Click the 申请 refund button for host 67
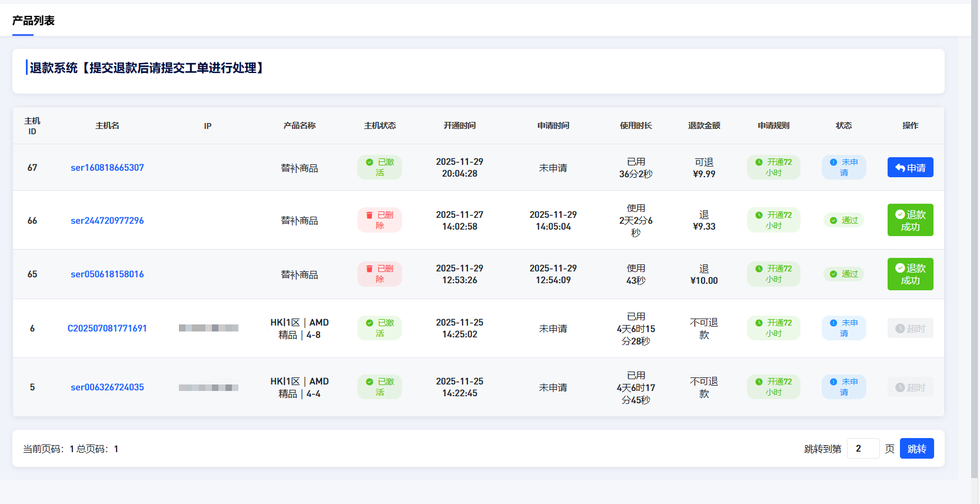 910,168
